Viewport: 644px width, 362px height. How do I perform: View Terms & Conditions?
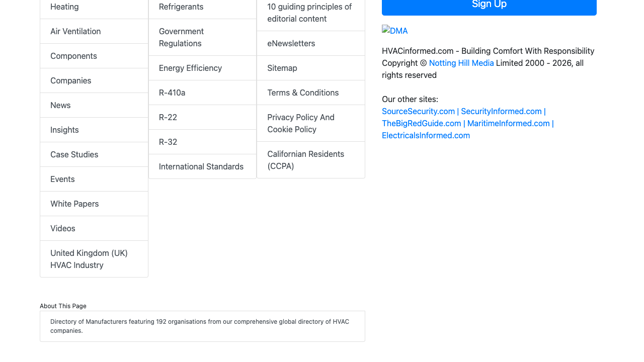303,93
